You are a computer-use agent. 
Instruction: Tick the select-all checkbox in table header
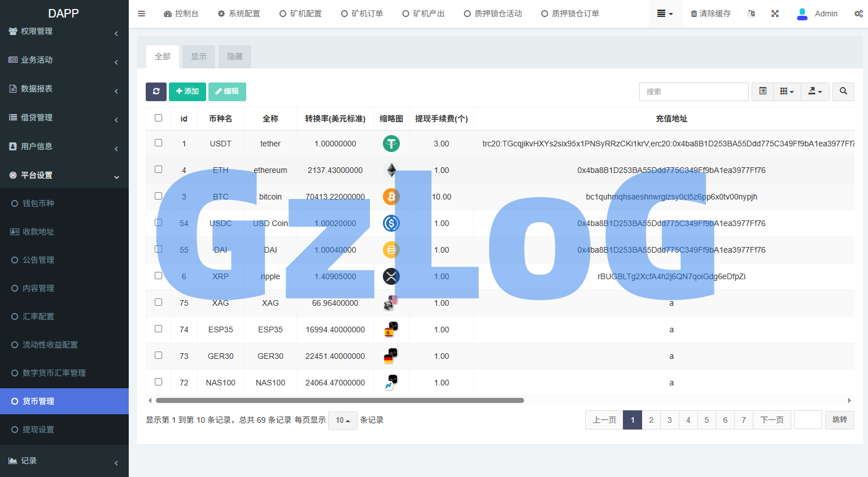tap(158, 118)
